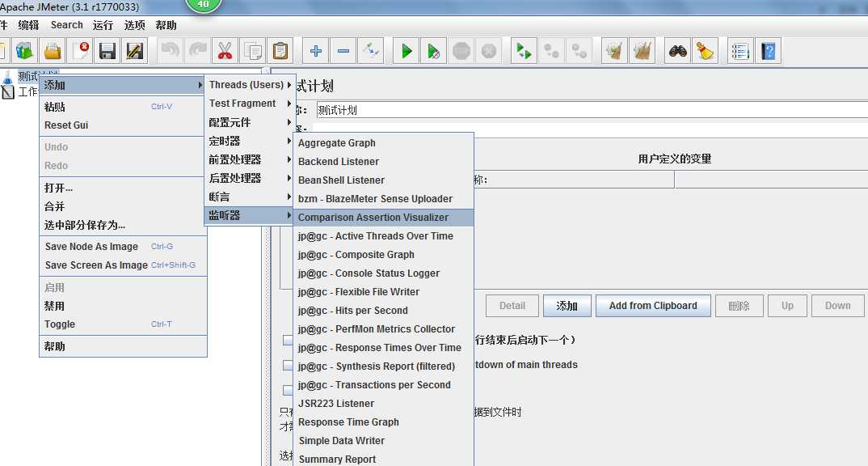Select Backend Listener entry

[x=383, y=162]
